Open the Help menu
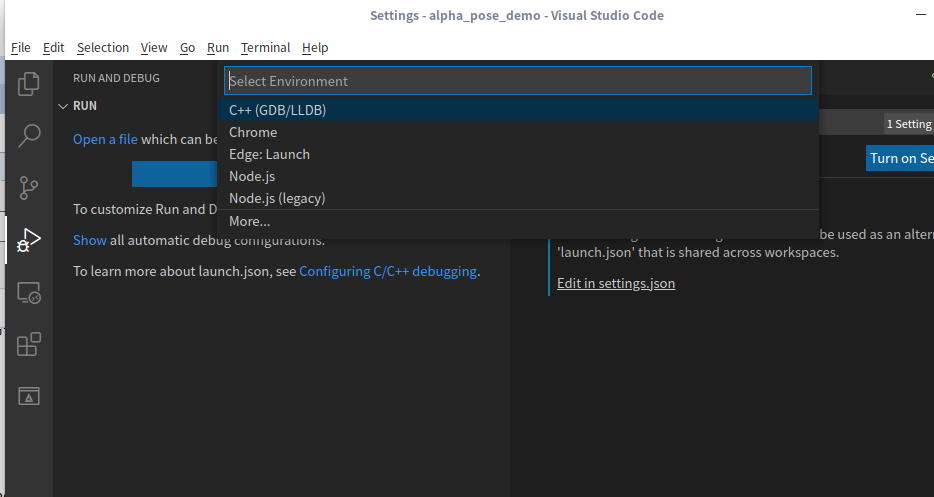934x497 pixels. (x=315, y=48)
